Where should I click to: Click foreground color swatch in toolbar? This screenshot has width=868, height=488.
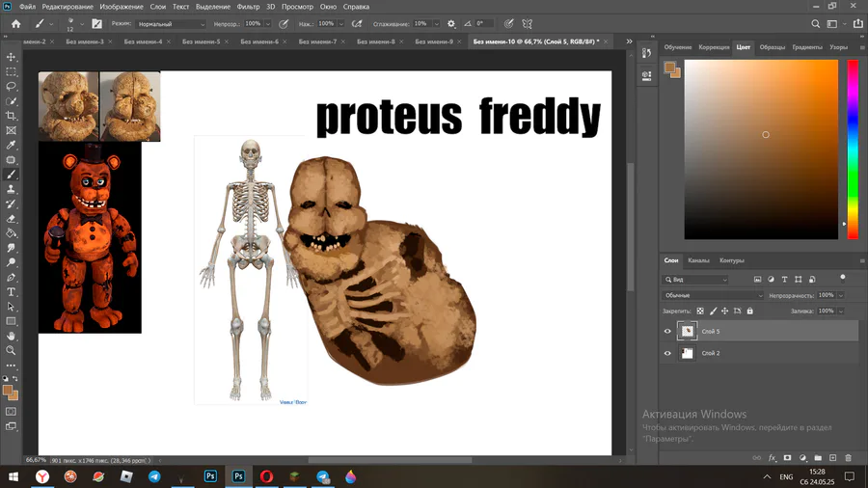(8, 391)
